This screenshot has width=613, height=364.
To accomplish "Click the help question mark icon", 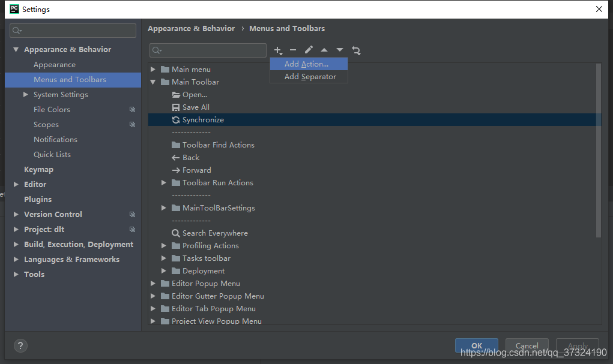I will [20, 345].
